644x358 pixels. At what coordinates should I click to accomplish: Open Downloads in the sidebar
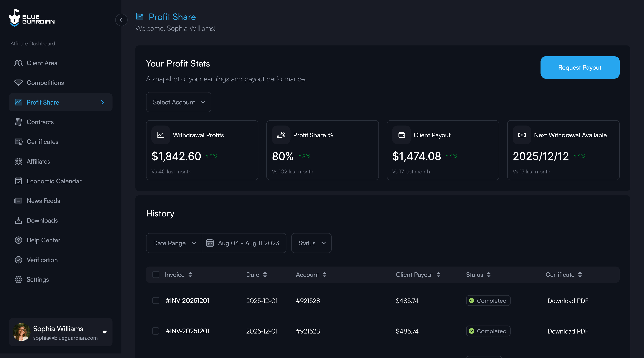coord(61,220)
